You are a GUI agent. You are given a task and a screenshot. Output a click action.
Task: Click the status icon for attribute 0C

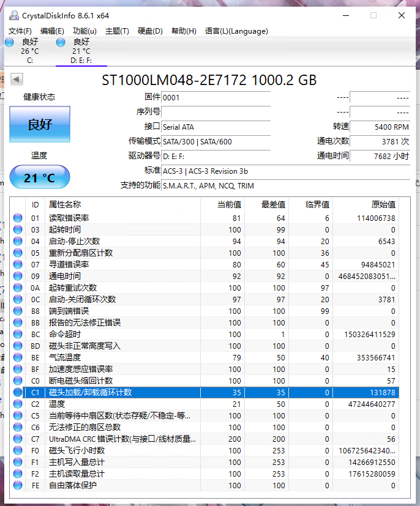18,299
